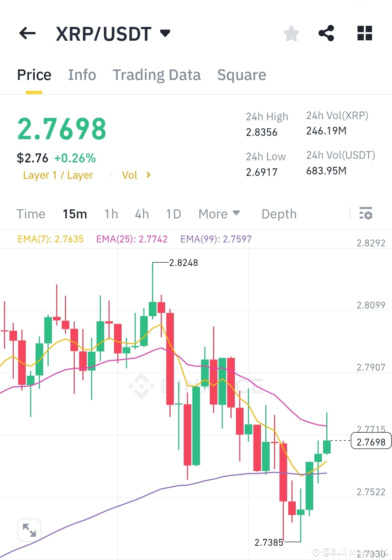
Task: Switch chart to 1h interval
Action: point(111,214)
